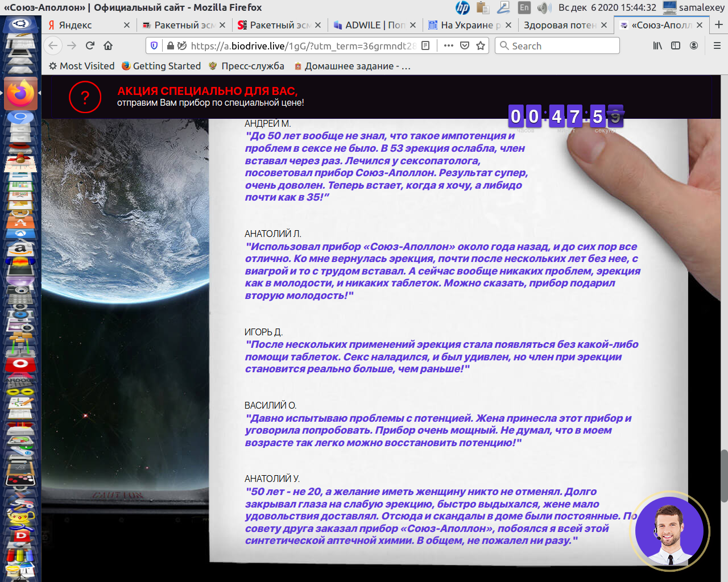The image size is (728, 582).
Task: Click reviewer name ИГОРЬ Д.
Action: pos(263,332)
